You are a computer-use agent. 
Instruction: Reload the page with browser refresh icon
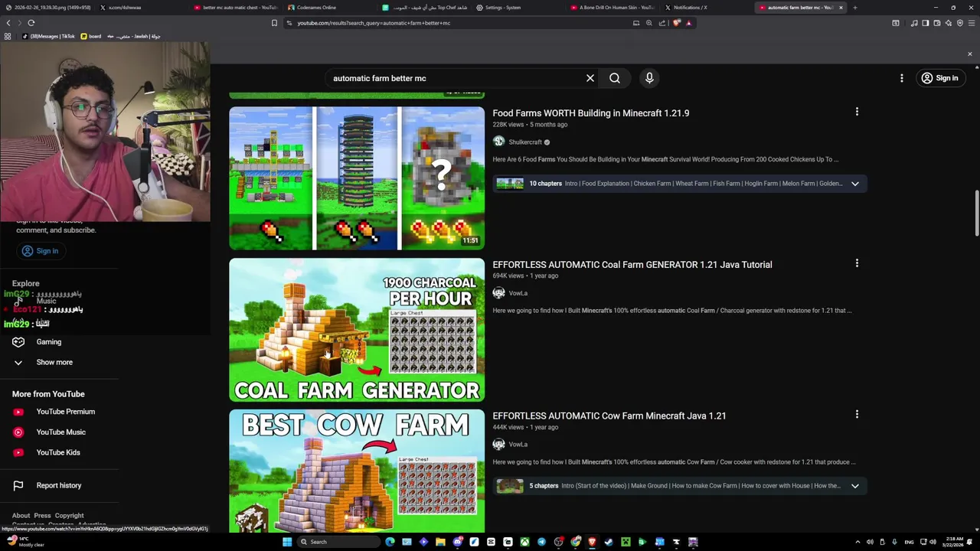click(x=31, y=23)
